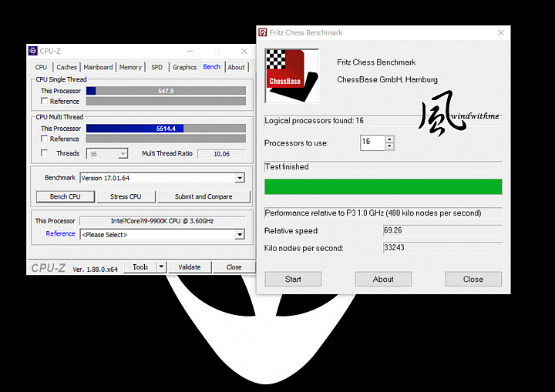Select the SPD tab
Screen dimensions: 555x392
pyautogui.click(x=156, y=67)
